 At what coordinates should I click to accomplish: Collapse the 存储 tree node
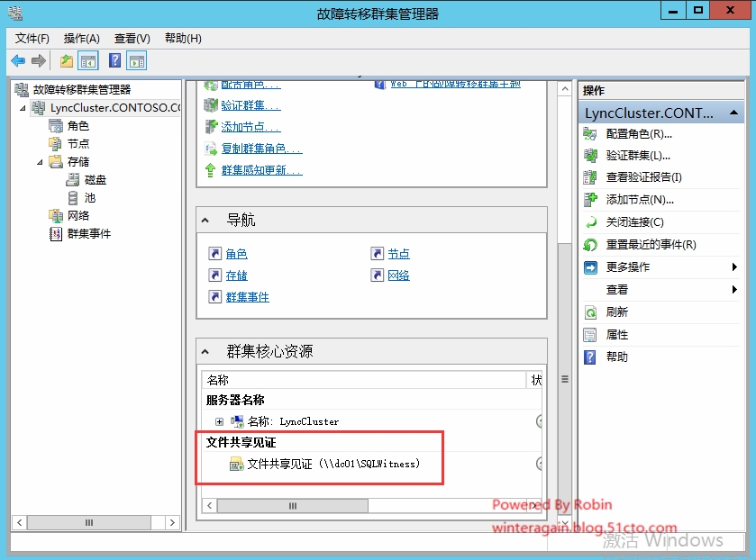[x=40, y=162]
